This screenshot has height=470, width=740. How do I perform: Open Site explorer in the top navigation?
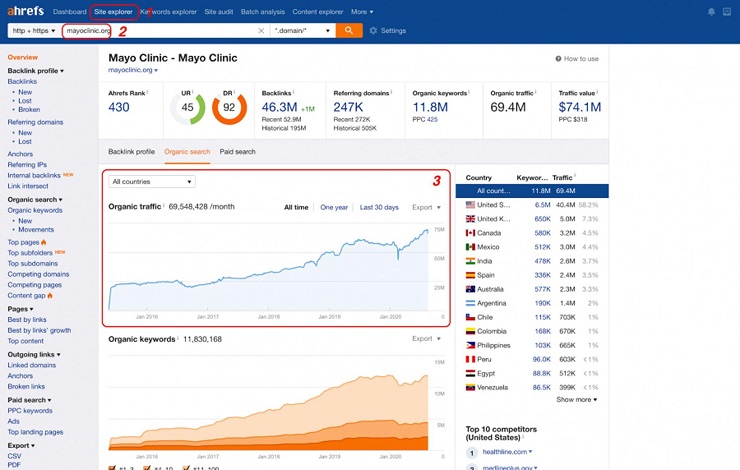(x=113, y=12)
